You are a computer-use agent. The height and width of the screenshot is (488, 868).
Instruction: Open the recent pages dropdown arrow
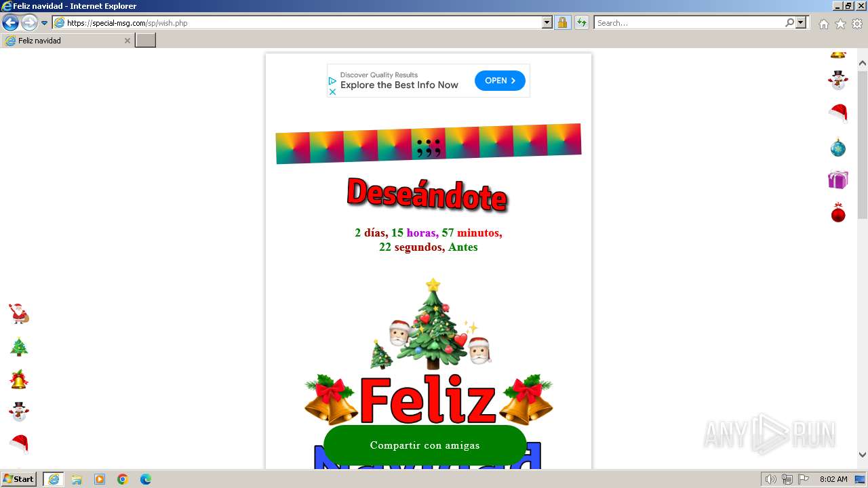[x=45, y=23]
